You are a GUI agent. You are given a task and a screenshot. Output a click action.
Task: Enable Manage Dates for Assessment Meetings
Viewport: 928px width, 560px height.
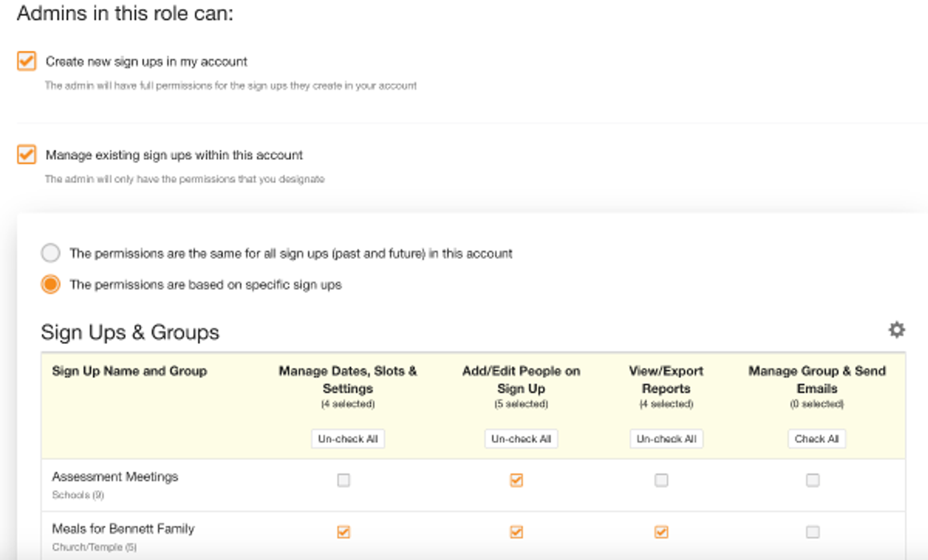[343, 480]
